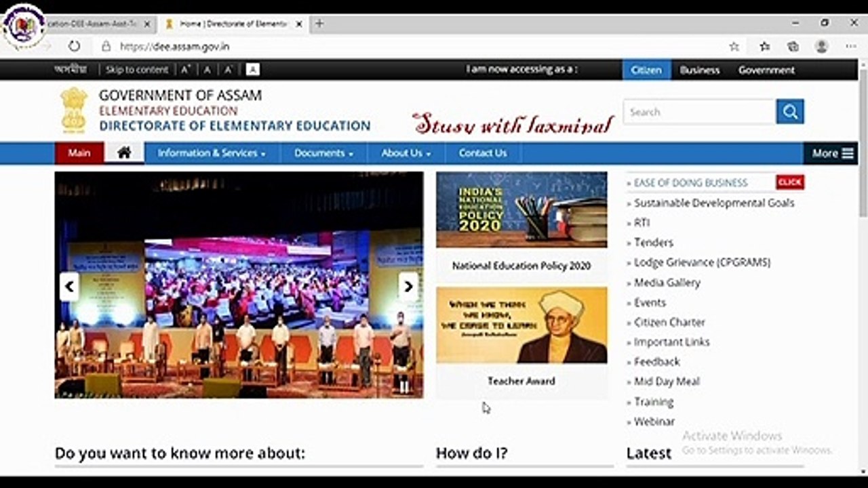The height and width of the screenshot is (488, 868).
Task: Click the main carousel stage photo
Action: 239,285
